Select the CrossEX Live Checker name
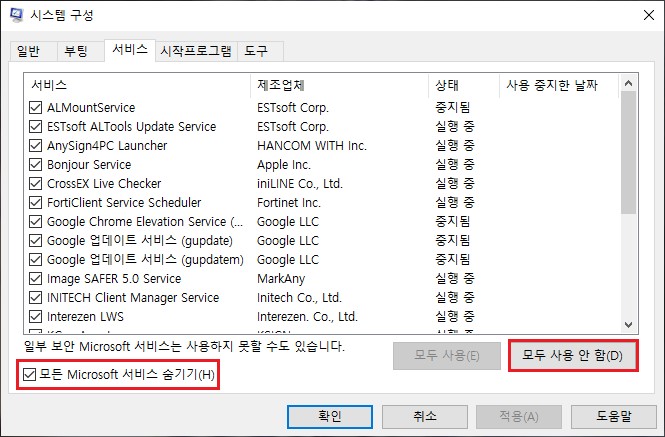This screenshot has height=437, width=665. [x=104, y=184]
